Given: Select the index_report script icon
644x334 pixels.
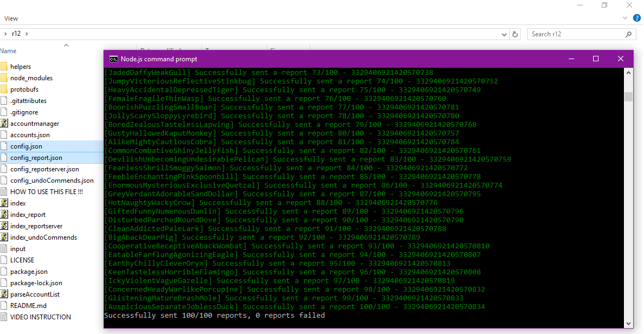Looking at the screenshot, I should (x=4, y=215).
